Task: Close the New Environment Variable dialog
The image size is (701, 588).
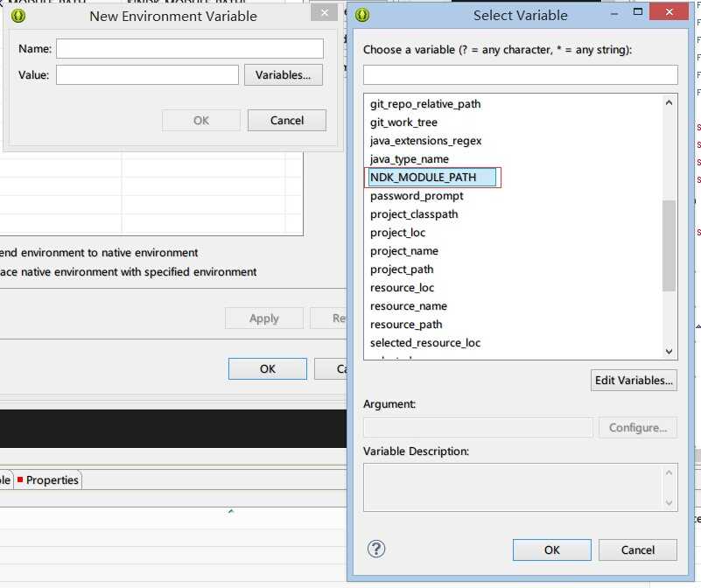Action: point(325,12)
